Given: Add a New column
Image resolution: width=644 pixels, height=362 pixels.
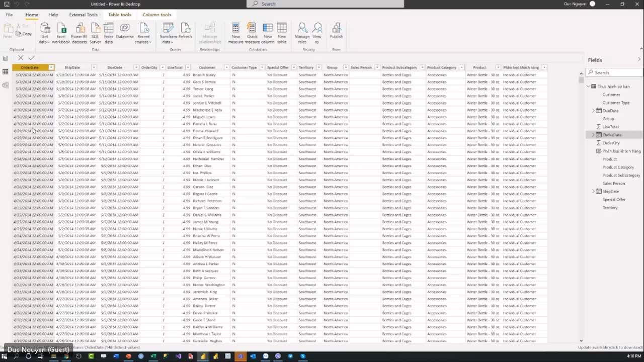Looking at the screenshot, I should 268,33.
